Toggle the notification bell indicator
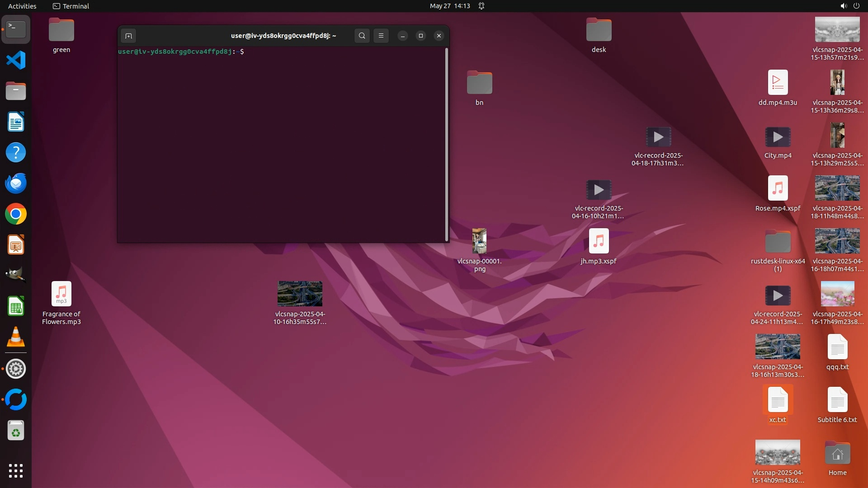Viewport: 868px width, 488px height. click(481, 6)
